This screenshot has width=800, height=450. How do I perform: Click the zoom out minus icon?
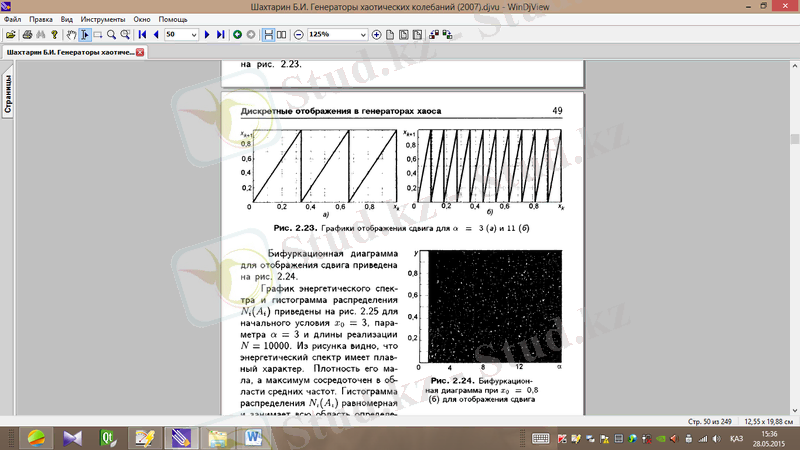298,34
